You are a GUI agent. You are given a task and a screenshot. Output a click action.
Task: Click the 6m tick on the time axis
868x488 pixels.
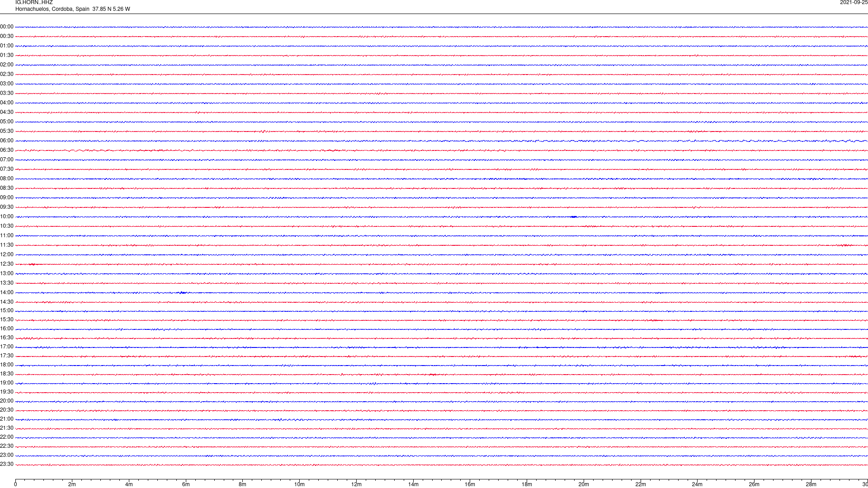point(186,484)
